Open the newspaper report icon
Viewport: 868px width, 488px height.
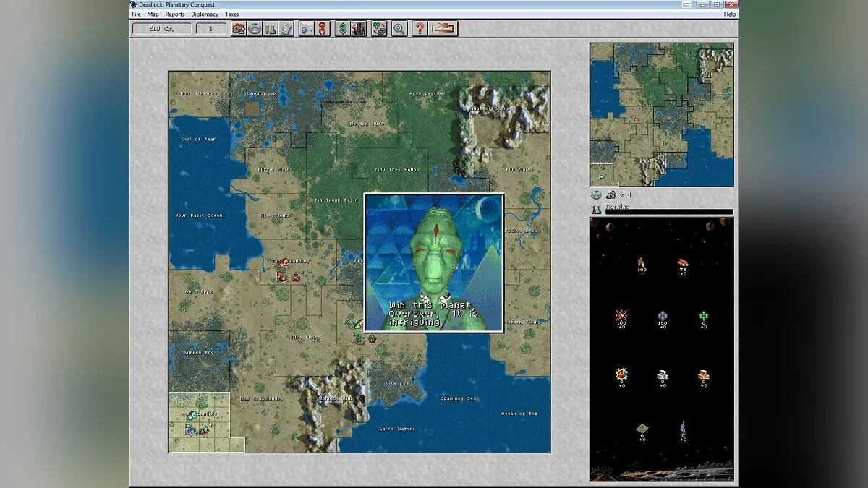[x=286, y=29]
